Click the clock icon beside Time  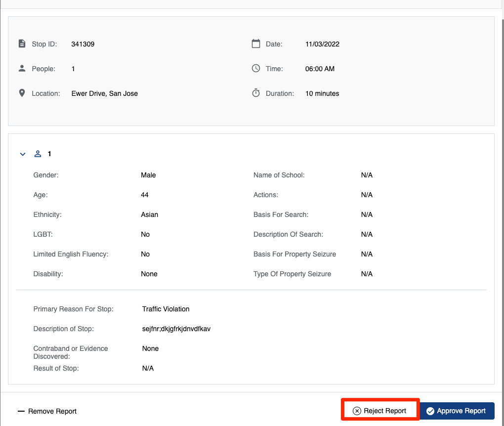coord(256,68)
